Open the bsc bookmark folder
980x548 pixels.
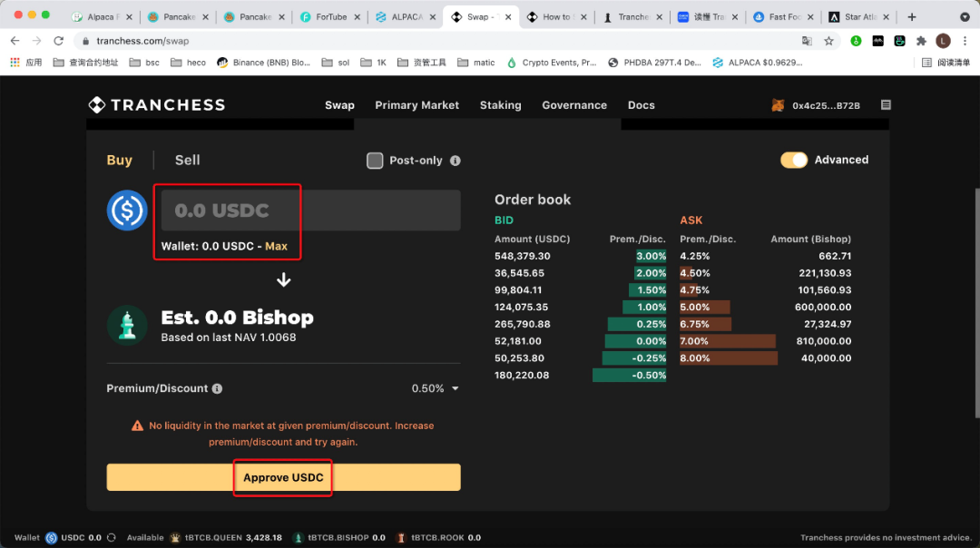coord(144,63)
